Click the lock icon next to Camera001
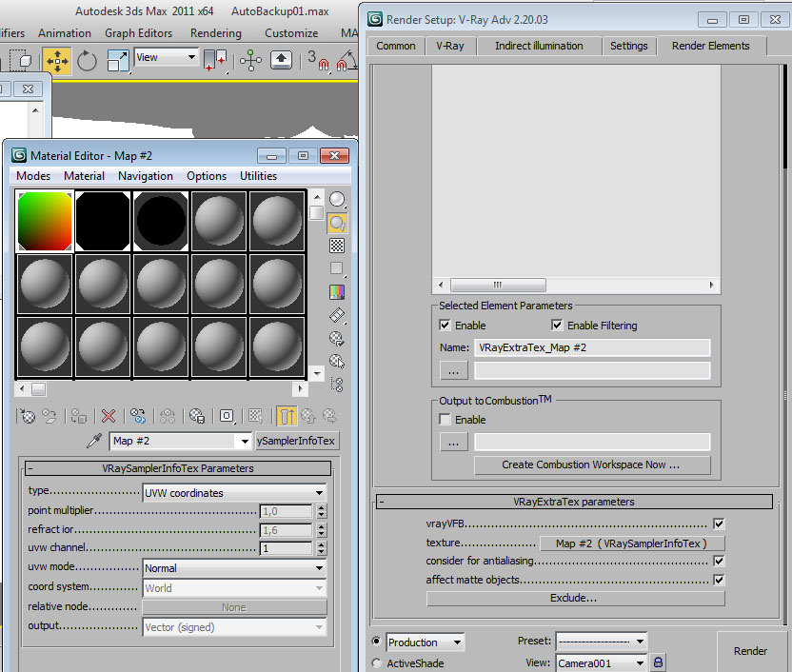The height and width of the screenshot is (672, 792). click(658, 662)
